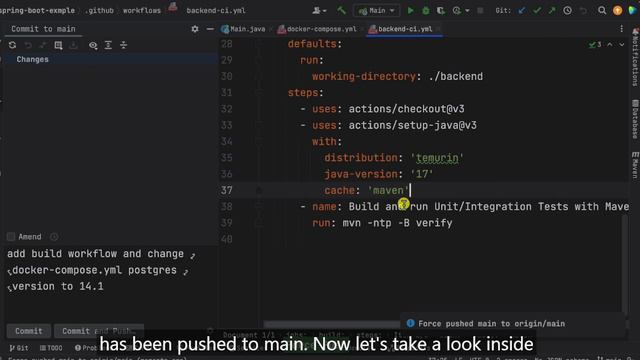The image size is (640, 360).
Task: Click the Git commit checkmark icon
Action: click(x=537, y=11)
